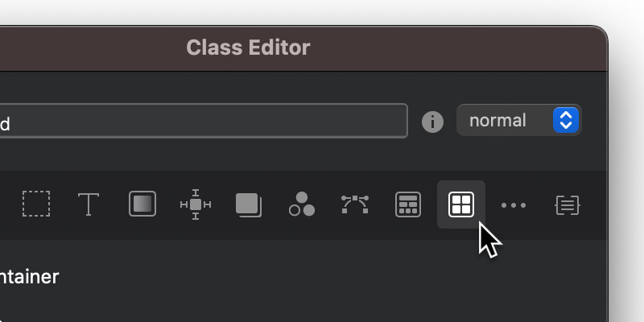Click the blue up-down arrows stepper

[x=566, y=120]
